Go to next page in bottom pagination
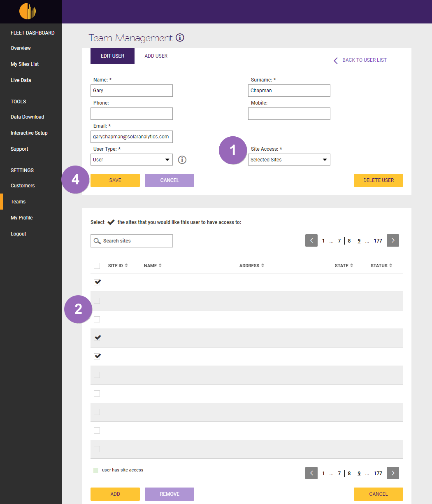 [x=393, y=473]
